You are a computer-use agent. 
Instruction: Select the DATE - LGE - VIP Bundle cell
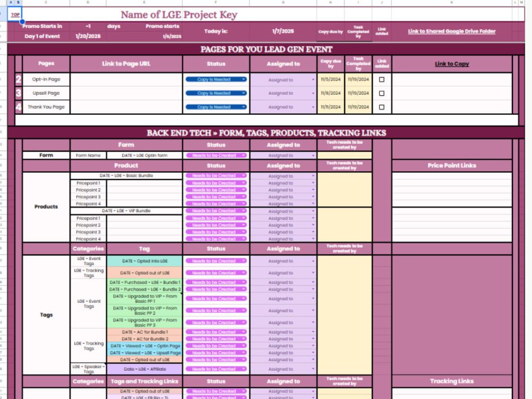[x=126, y=211]
